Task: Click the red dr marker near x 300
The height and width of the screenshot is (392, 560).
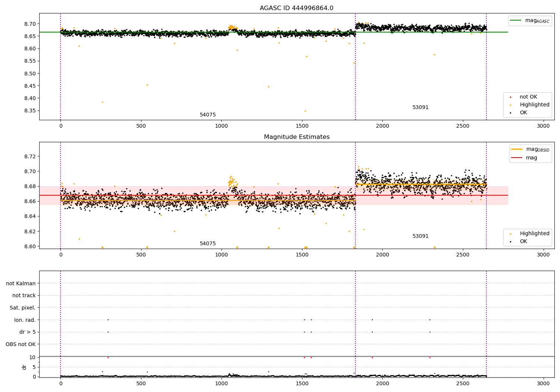Action: coord(108,358)
